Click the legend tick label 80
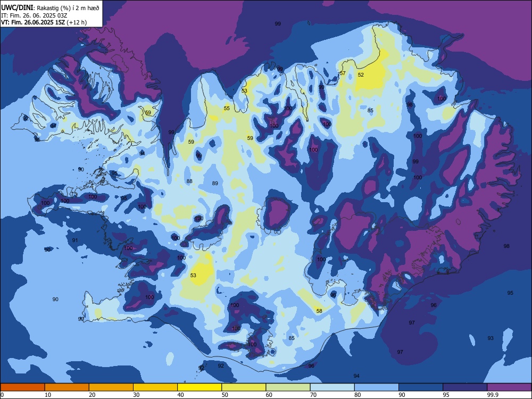 358,395
